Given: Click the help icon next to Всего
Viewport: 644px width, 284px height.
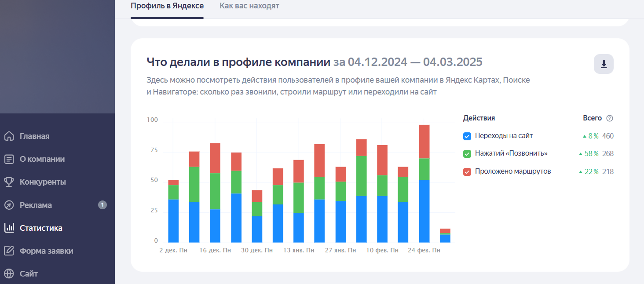Looking at the screenshot, I should (610, 118).
